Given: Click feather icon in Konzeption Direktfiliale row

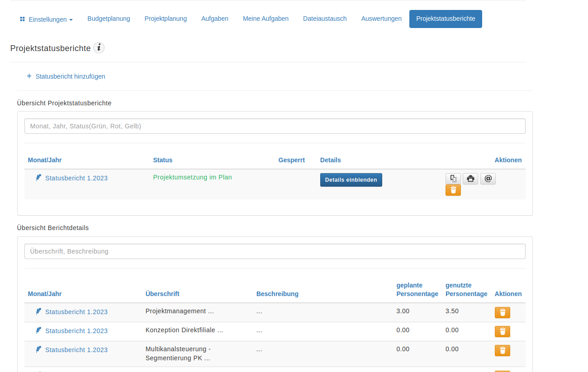Looking at the screenshot, I should pyautogui.click(x=39, y=330).
